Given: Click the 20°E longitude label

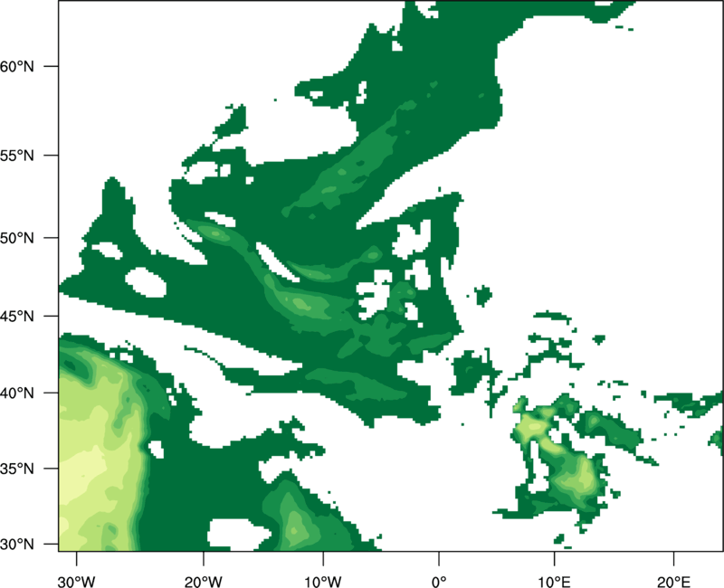Looking at the screenshot, I should [x=673, y=582].
